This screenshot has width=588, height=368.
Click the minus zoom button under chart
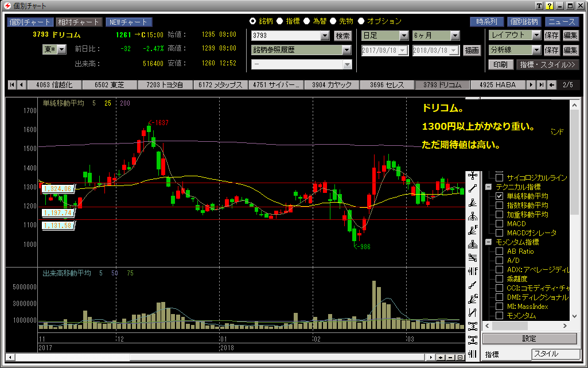click(450, 358)
